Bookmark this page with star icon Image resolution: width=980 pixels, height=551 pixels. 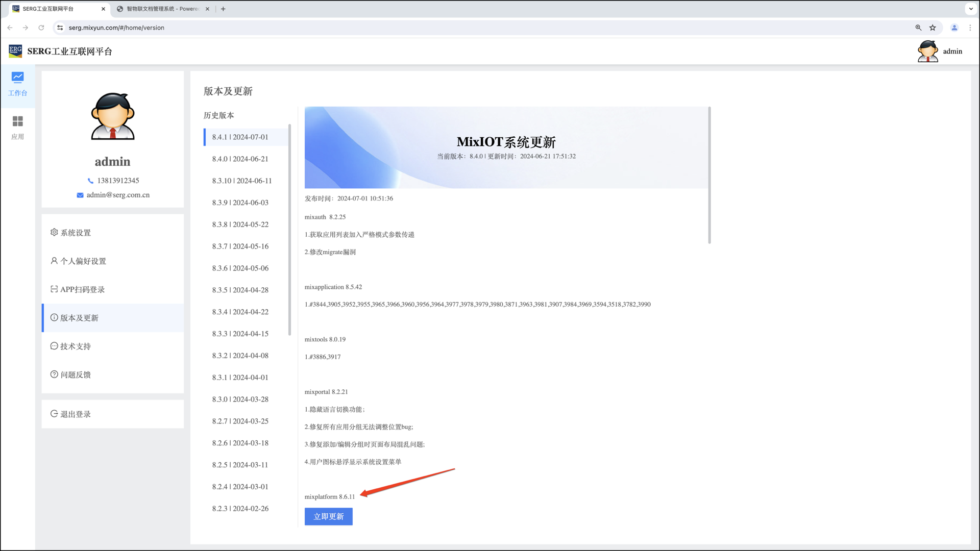(933, 28)
